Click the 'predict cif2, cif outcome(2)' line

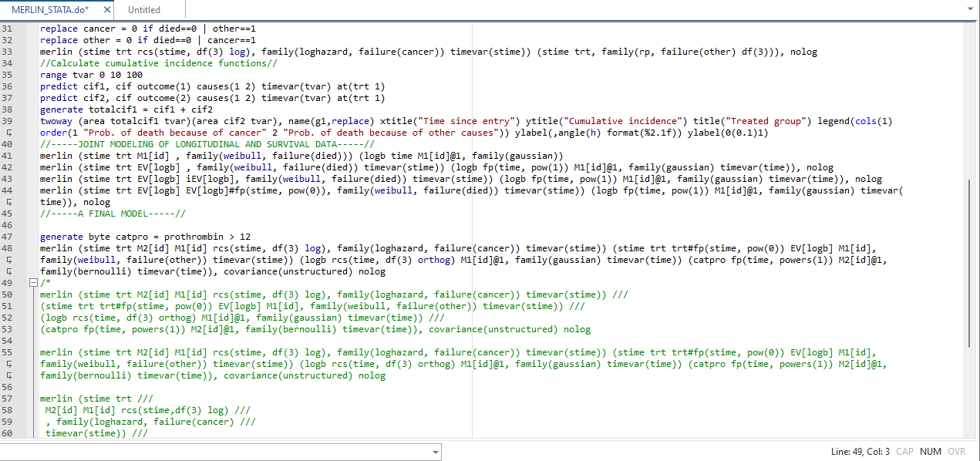coord(213,98)
